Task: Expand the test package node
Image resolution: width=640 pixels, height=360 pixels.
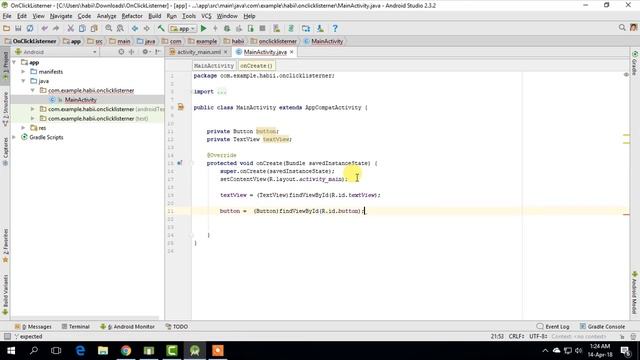Action: 33,118
